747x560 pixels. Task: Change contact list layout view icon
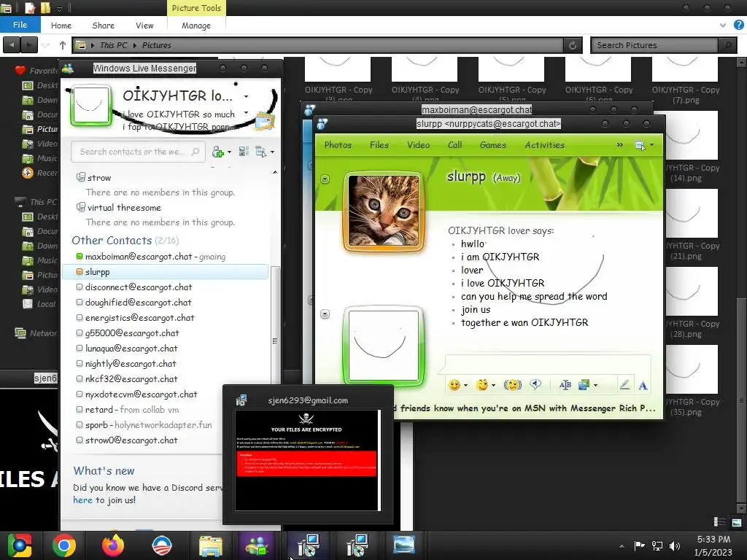click(244, 152)
